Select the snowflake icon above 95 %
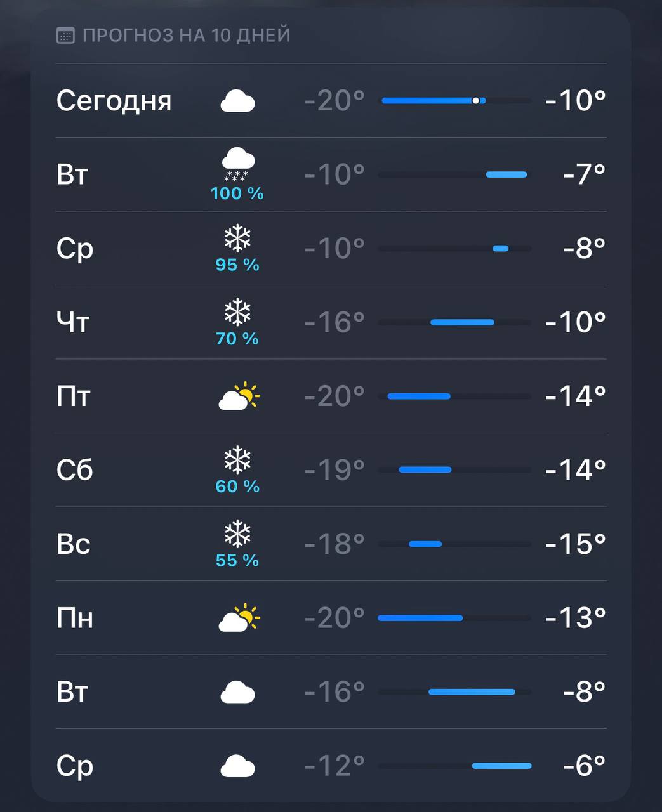Image resolution: width=662 pixels, height=812 pixels. point(237,239)
